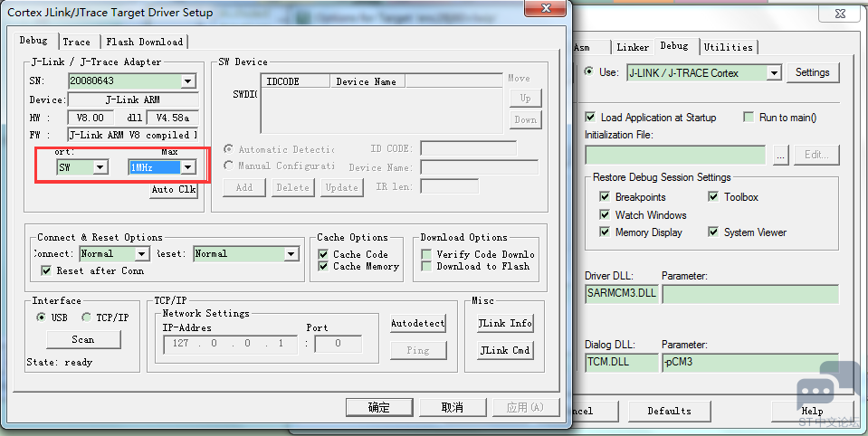The width and height of the screenshot is (868, 436).
Task: Toggle Reset after Connect checkbox
Action: tap(46, 271)
